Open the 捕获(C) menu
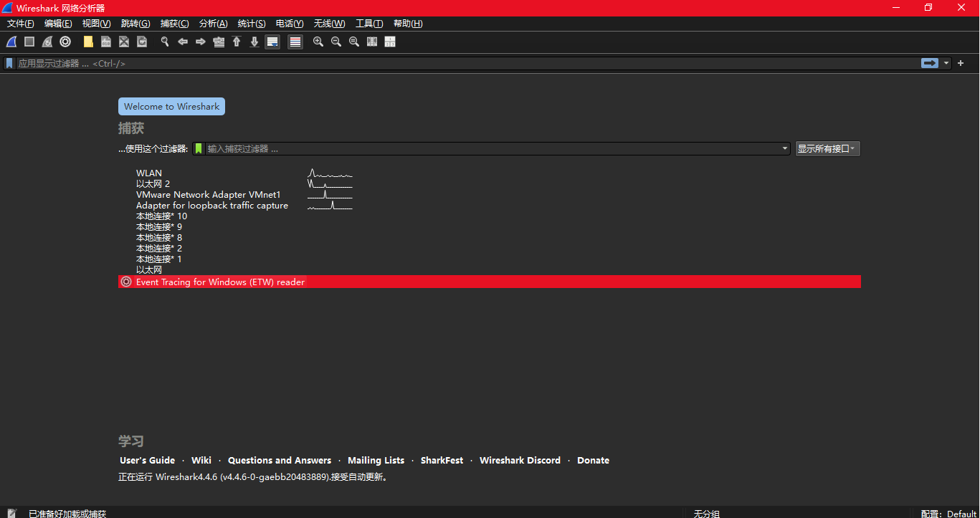The height and width of the screenshot is (518, 980). (174, 24)
